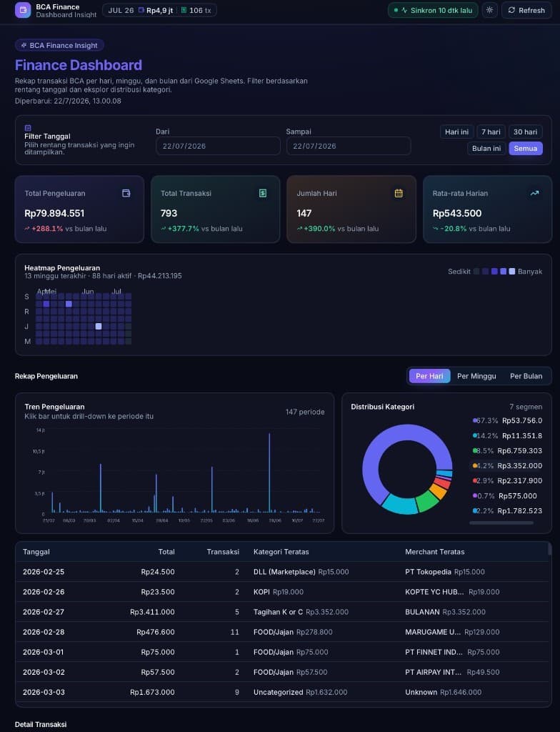The height and width of the screenshot is (732, 560).
Task: Select the 2026-02-28 table row
Action: (x=282, y=632)
